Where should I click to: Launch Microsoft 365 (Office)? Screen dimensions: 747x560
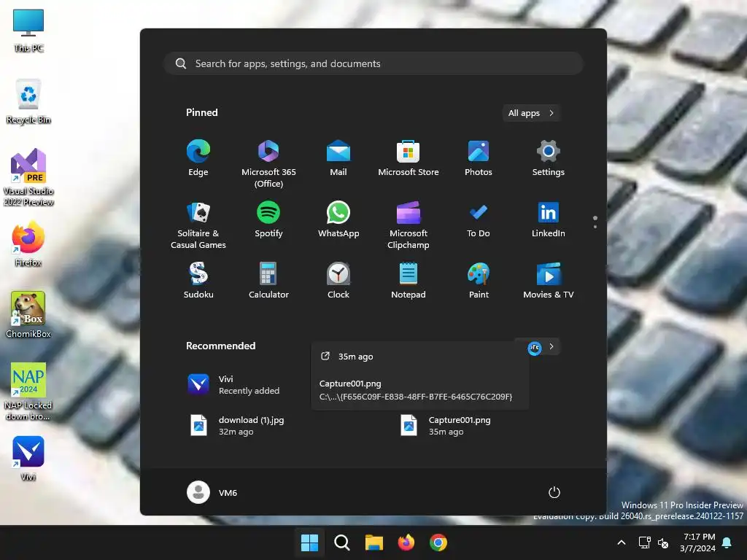pyautogui.click(x=268, y=164)
